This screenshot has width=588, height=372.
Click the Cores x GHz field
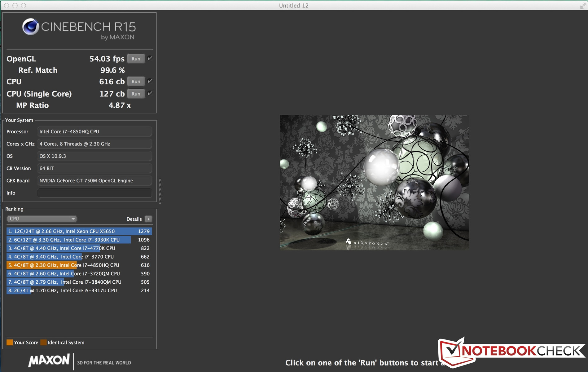pyautogui.click(x=94, y=144)
